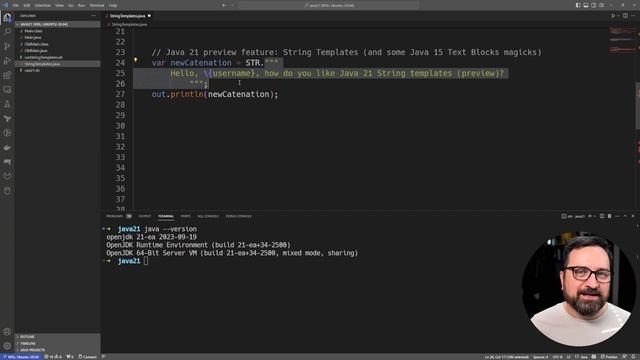Image resolution: width=640 pixels, height=360 pixels.
Task: Open the Run and Debug view icon
Action: pyautogui.click(x=7, y=60)
